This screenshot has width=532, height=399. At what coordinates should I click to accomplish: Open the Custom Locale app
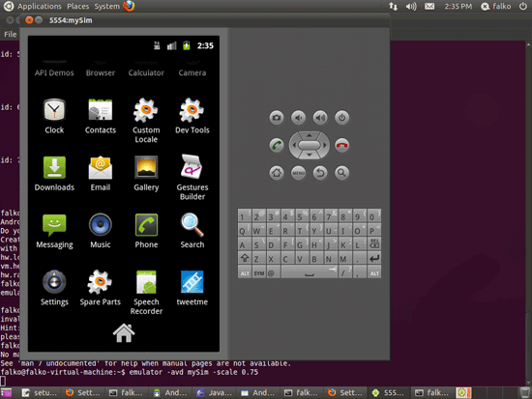tap(146, 121)
